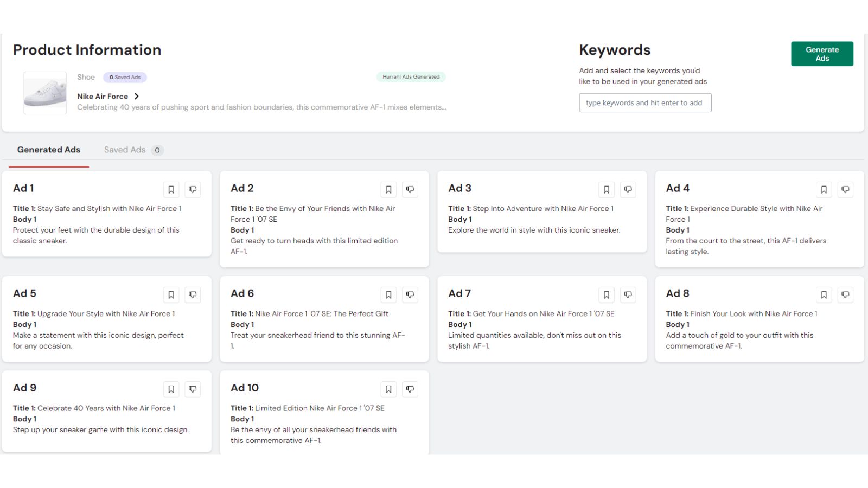Switch to Saved Ads tab
The width and height of the screenshot is (868, 488).
(x=125, y=150)
